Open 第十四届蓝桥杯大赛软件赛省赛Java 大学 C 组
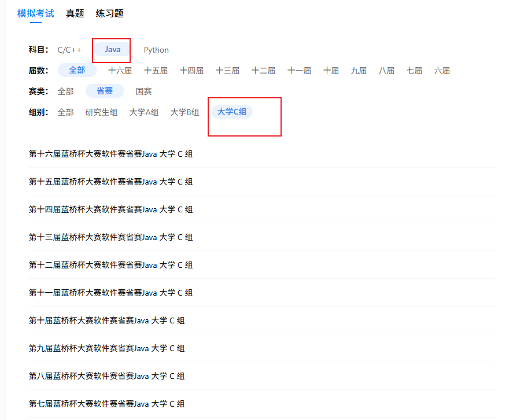This screenshot has width=513, height=420. point(110,209)
